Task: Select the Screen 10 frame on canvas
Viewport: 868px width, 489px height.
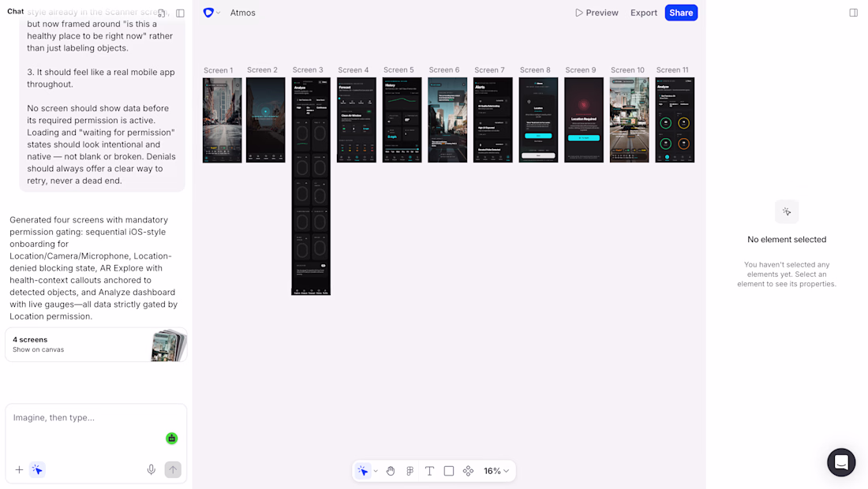Action: (x=629, y=120)
